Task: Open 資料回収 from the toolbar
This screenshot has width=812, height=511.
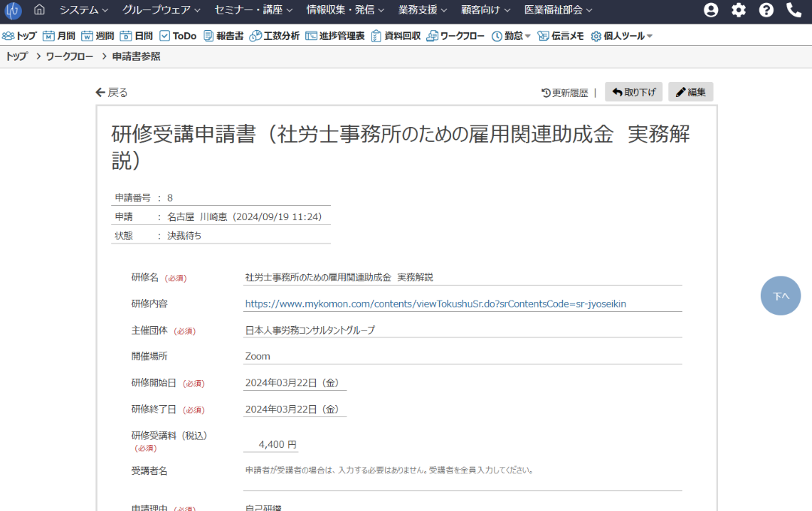Action: click(396, 36)
